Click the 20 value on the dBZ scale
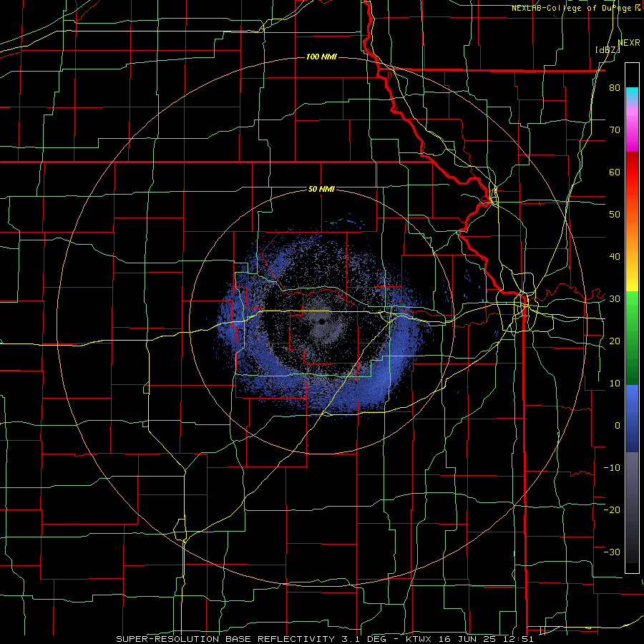The width and height of the screenshot is (644, 644). click(x=615, y=341)
